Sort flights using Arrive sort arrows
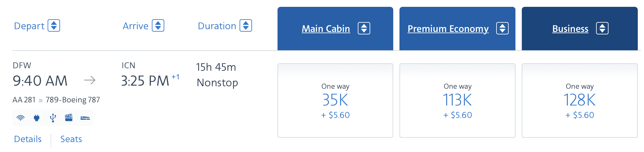 tap(158, 25)
